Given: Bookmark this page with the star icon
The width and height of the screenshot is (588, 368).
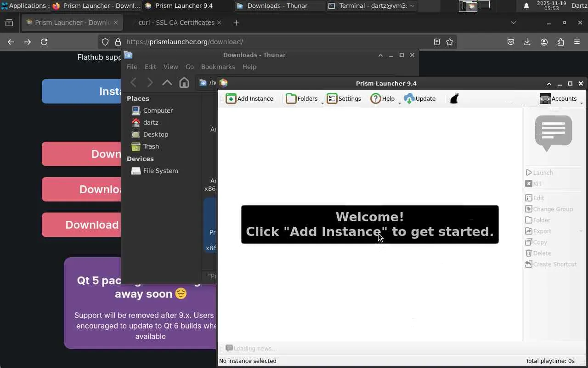Looking at the screenshot, I should [450, 42].
